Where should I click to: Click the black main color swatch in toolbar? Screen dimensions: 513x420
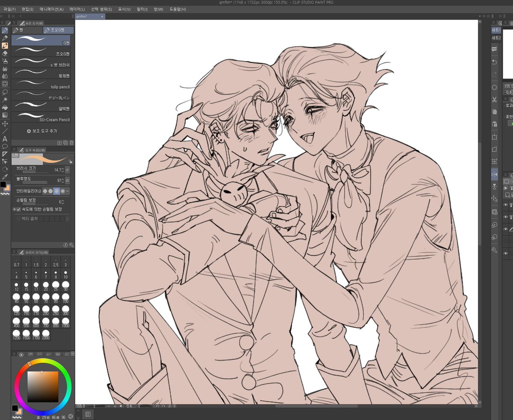(3, 185)
